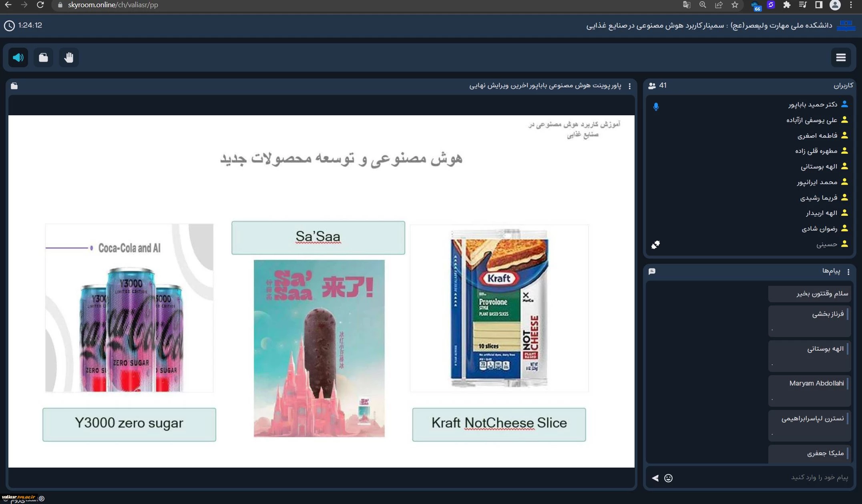Bookmark this page with star icon

click(x=735, y=5)
